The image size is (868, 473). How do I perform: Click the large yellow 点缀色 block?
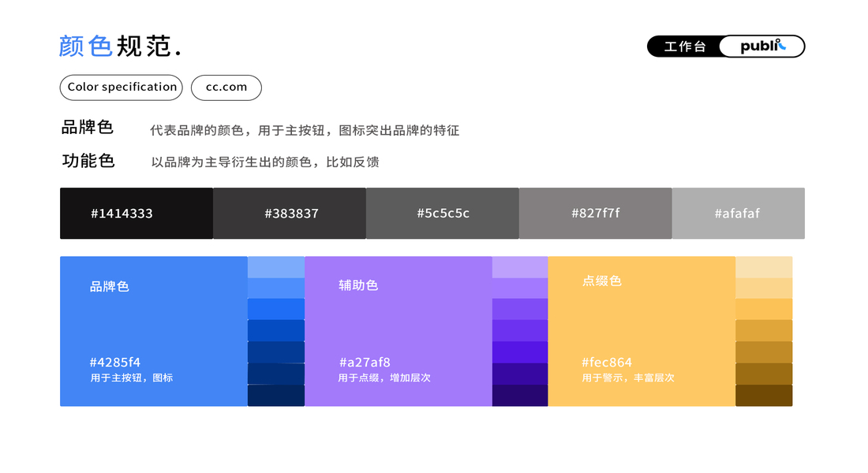coord(642,331)
